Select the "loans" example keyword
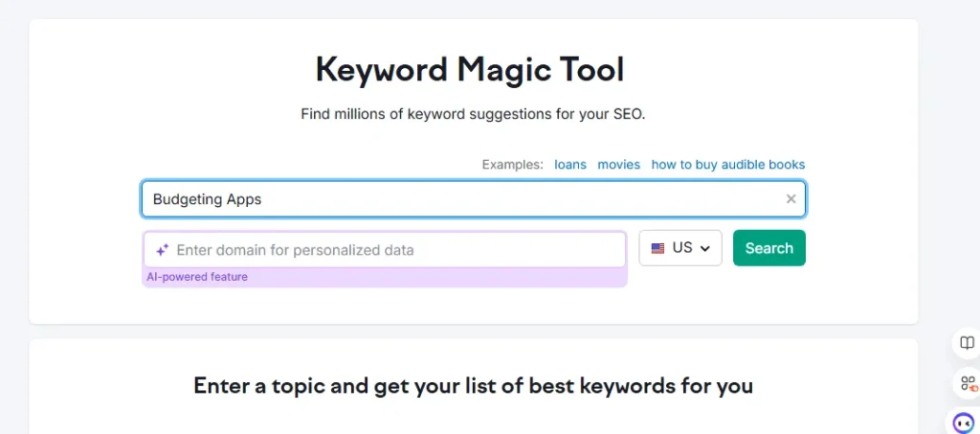Viewport: 980px width, 434px height. click(x=570, y=165)
